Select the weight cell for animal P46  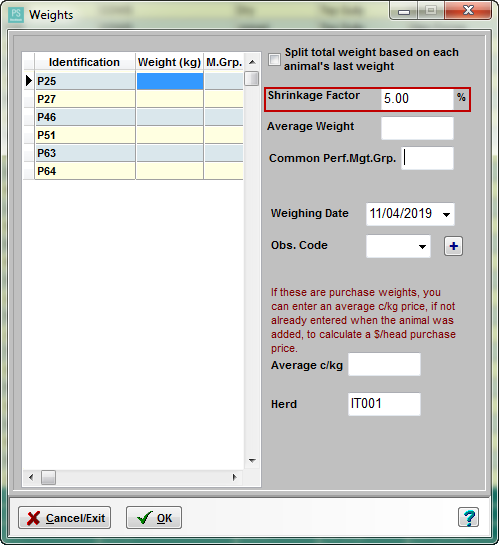169,117
